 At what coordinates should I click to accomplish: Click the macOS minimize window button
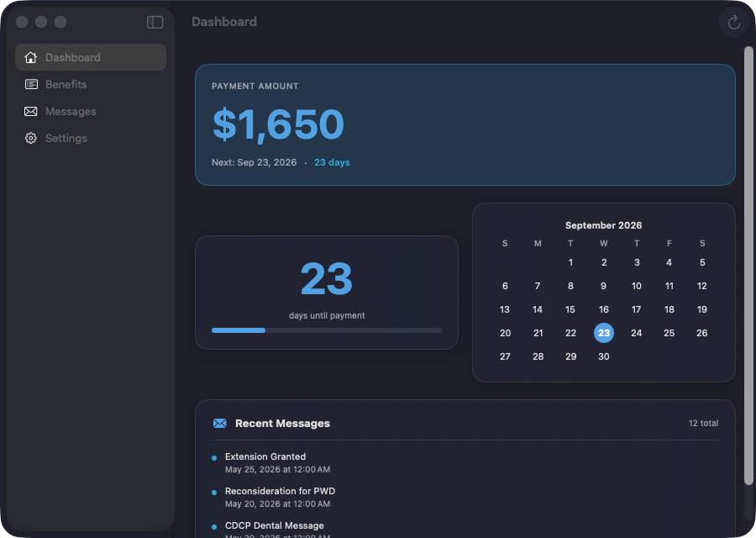41,22
